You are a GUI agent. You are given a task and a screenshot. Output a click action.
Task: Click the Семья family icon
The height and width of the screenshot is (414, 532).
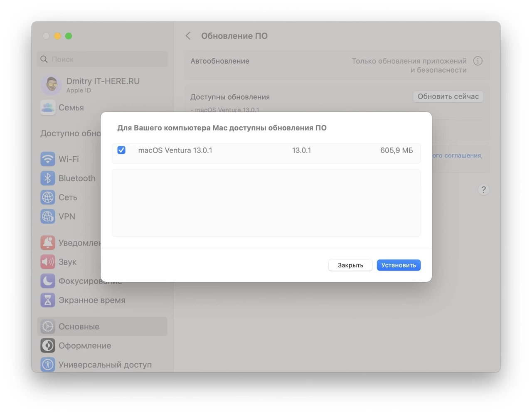(48, 107)
